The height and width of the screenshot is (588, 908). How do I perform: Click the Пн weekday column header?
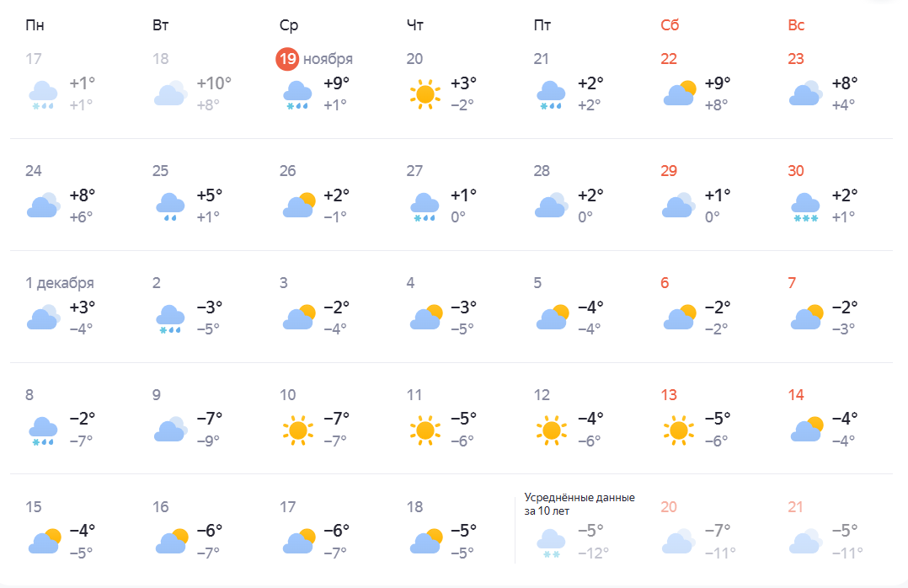tap(35, 25)
